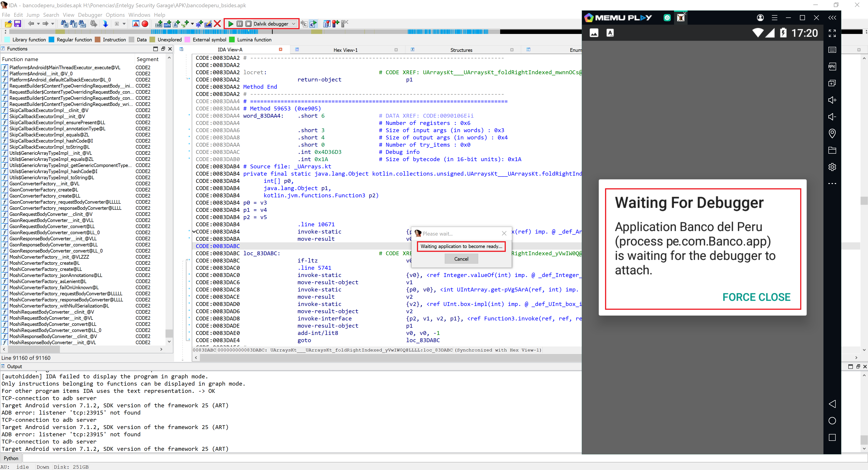Start process with green play button

pyautogui.click(x=231, y=24)
